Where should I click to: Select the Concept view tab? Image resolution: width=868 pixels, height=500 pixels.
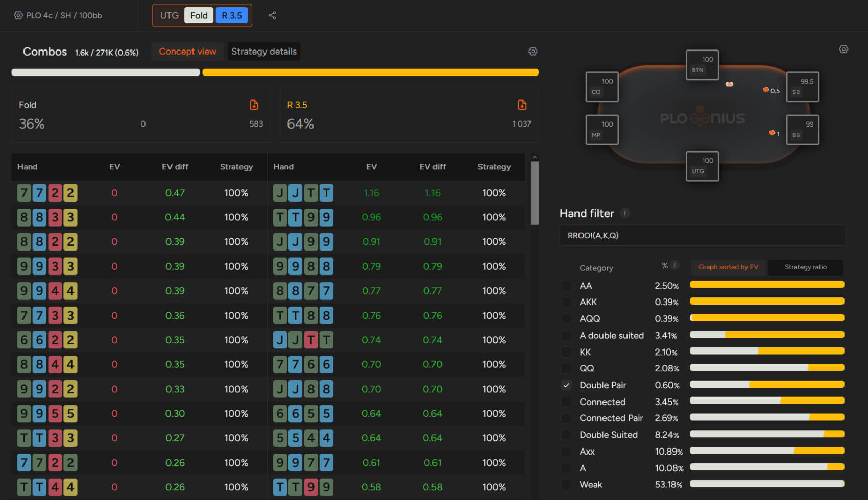click(187, 52)
